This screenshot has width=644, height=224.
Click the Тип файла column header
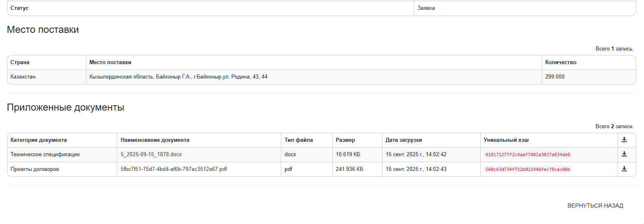tap(299, 140)
